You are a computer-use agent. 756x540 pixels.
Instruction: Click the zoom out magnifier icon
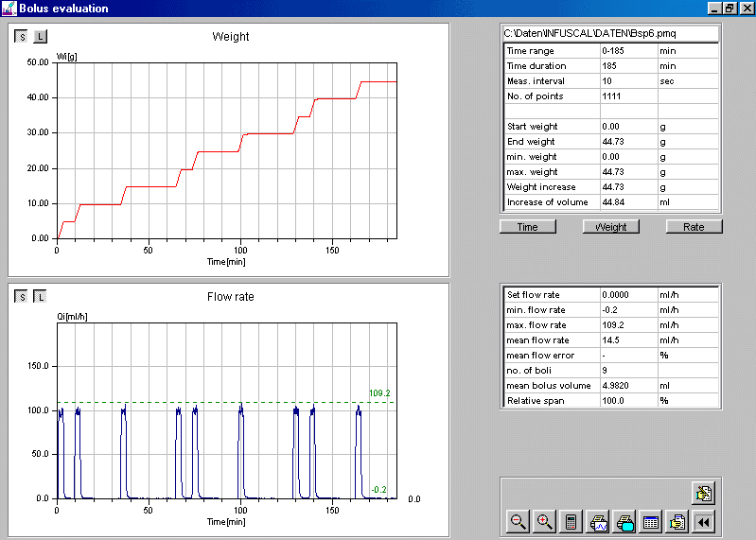pyautogui.click(x=519, y=522)
